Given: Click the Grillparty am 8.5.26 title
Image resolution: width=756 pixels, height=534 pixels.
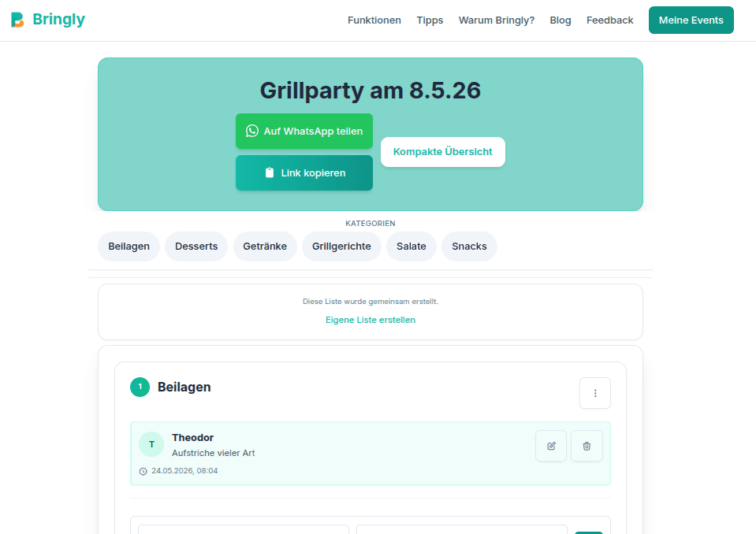Looking at the screenshot, I should 371,90.
